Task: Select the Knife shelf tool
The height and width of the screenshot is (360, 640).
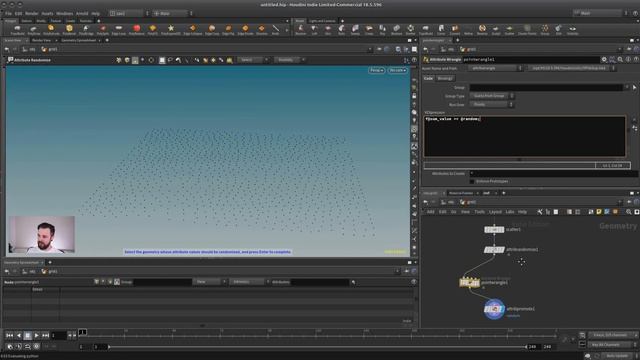Action: coord(276,29)
